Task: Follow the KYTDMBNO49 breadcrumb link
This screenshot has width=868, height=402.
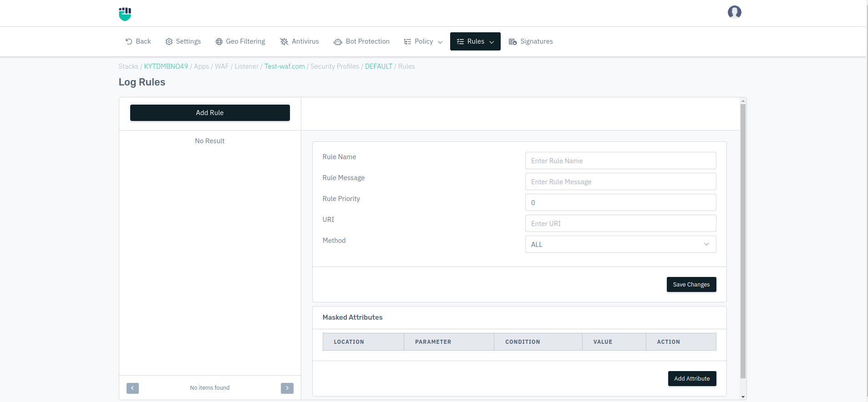Action: (166, 66)
